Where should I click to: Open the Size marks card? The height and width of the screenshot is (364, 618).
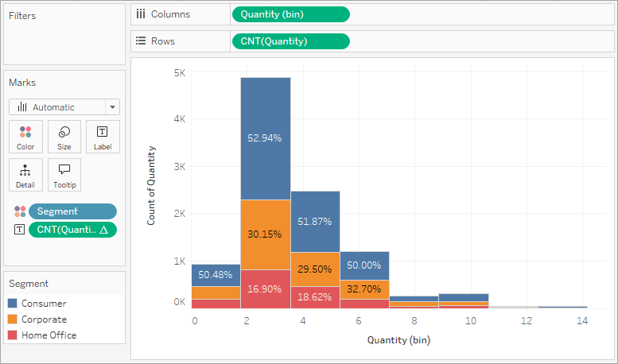click(x=64, y=137)
